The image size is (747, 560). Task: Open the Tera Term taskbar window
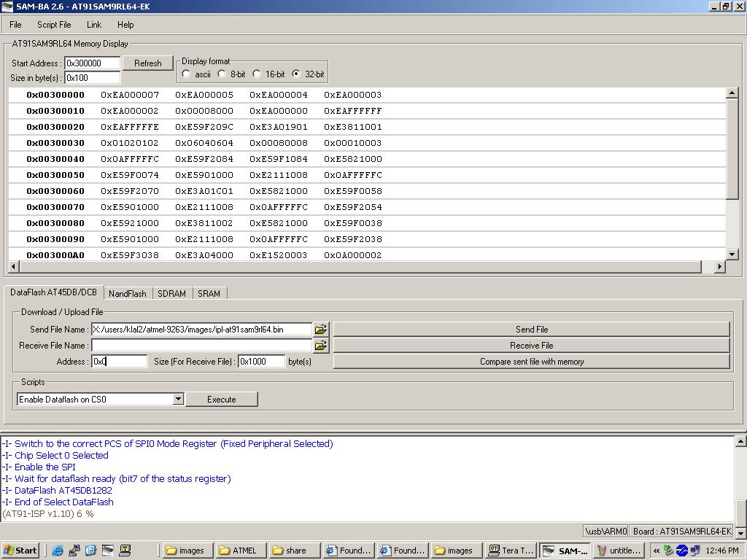tap(511, 551)
